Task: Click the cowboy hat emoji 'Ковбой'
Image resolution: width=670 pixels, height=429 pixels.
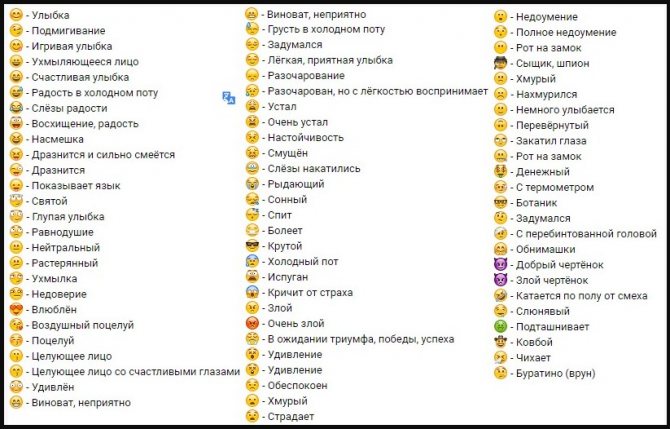Action: (500, 342)
